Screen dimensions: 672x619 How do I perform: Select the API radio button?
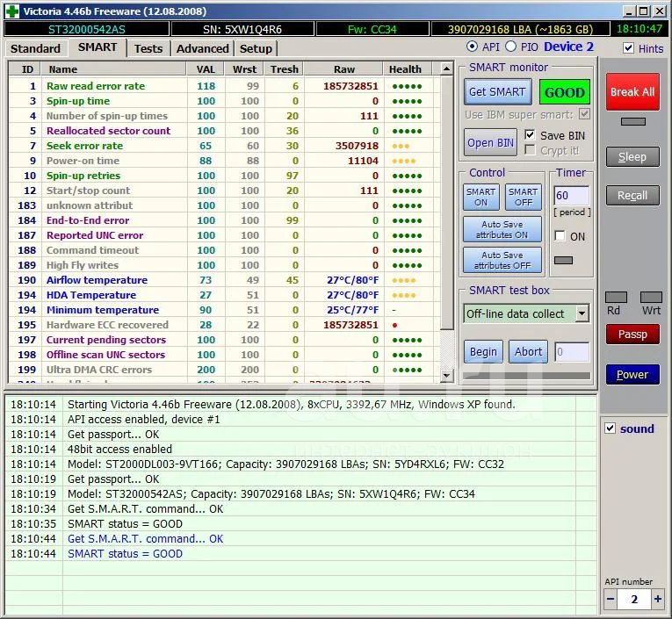pyautogui.click(x=472, y=47)
